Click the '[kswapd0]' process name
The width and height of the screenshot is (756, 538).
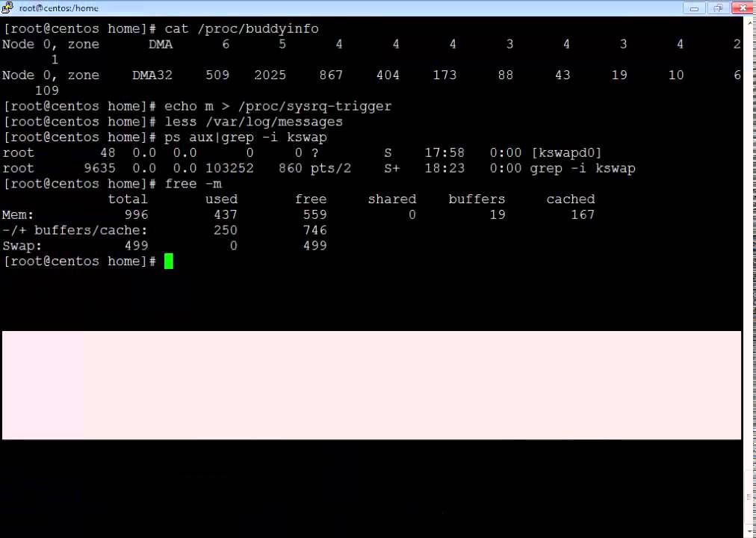[566, 153]
